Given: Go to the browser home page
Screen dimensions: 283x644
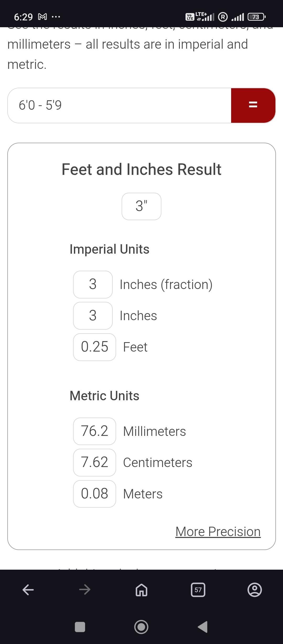Looking at the screenshot, I should point(141,590).
